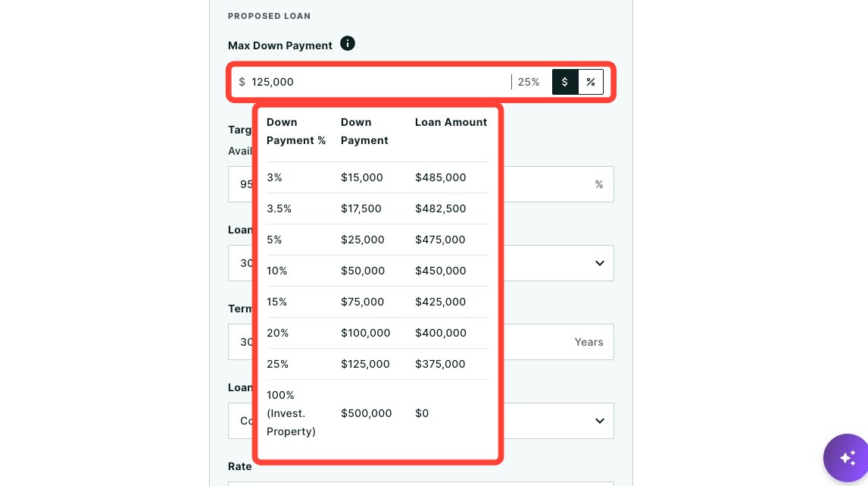Pick the 15% down payment row
The height and width of the screenshot is (486, 868).
(x=377, y=302)
